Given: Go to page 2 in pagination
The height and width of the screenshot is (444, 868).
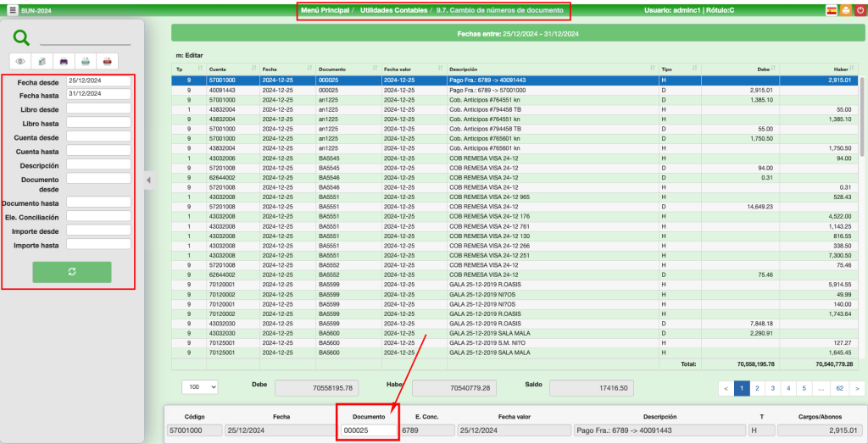Looking at the screenshot, I should click(x=757, y=388).
